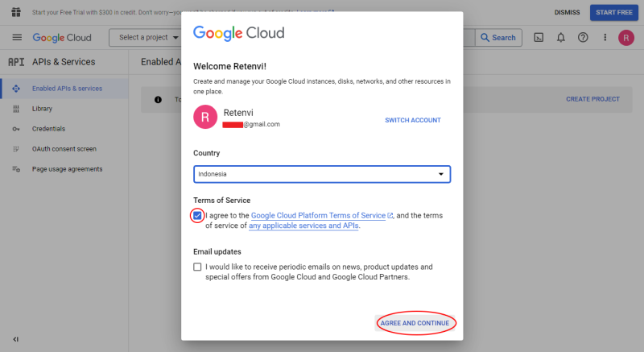Screen dimensions: 644x352
Task: Activate the Cloud Shell icon
Action: click(539, 37)
